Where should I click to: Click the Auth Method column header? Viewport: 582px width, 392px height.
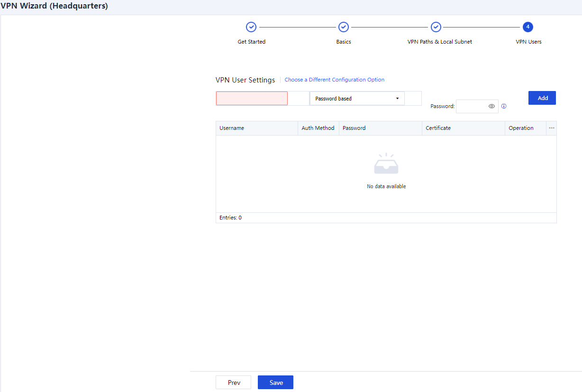click(x=318, y=128)
